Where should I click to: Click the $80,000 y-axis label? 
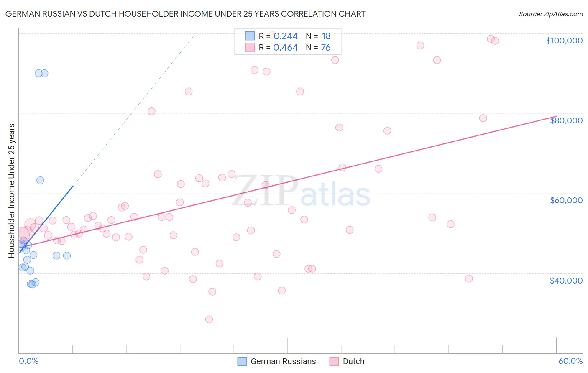[x=566, y=120]
